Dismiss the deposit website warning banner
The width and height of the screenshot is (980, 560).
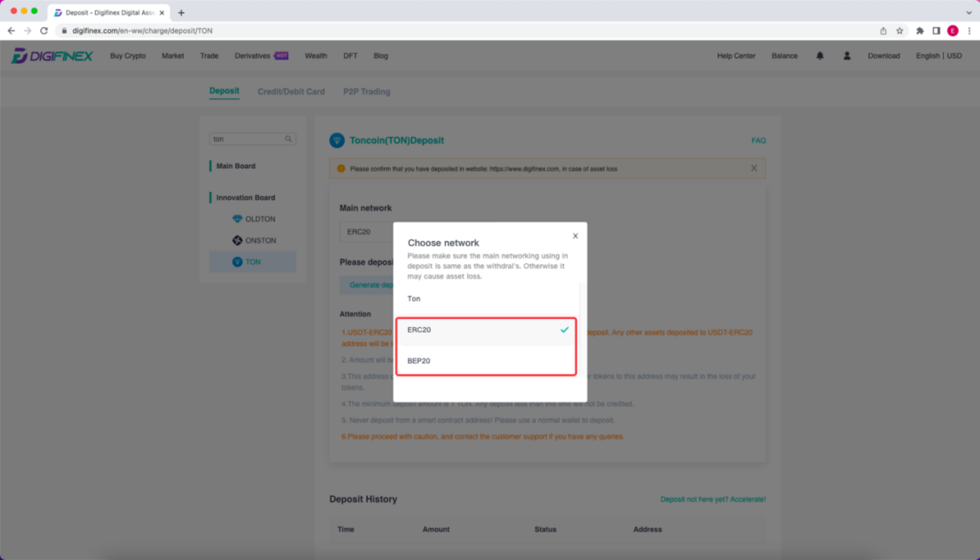point(754,168)
